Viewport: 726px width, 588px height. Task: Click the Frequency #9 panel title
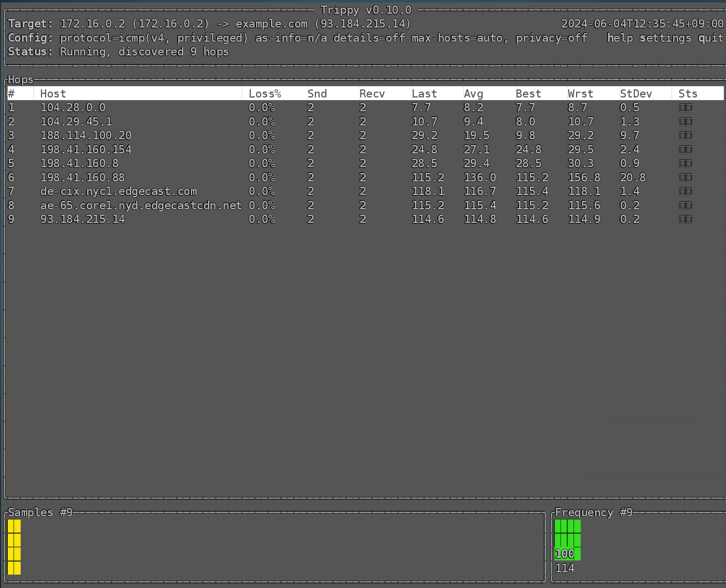(x=593, y=512)
